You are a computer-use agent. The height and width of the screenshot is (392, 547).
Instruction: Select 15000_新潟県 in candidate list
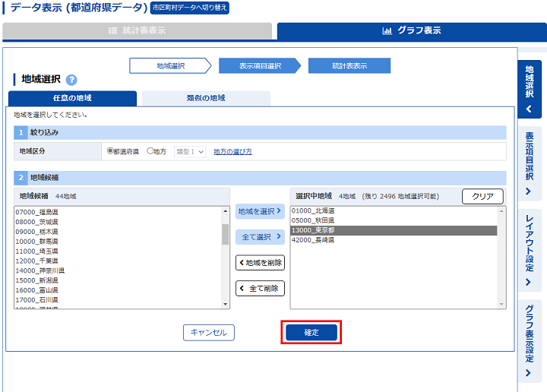click(118, 280)
